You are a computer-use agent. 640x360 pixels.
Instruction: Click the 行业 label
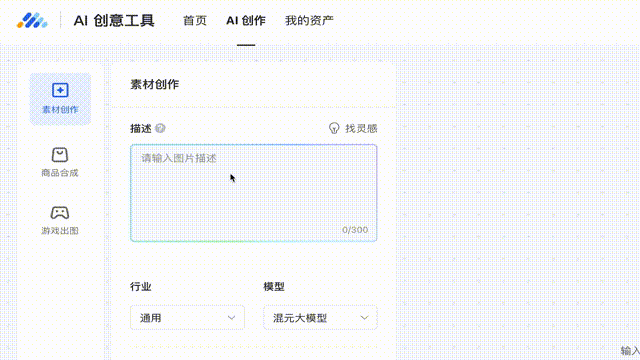click(x=141, y=287)
